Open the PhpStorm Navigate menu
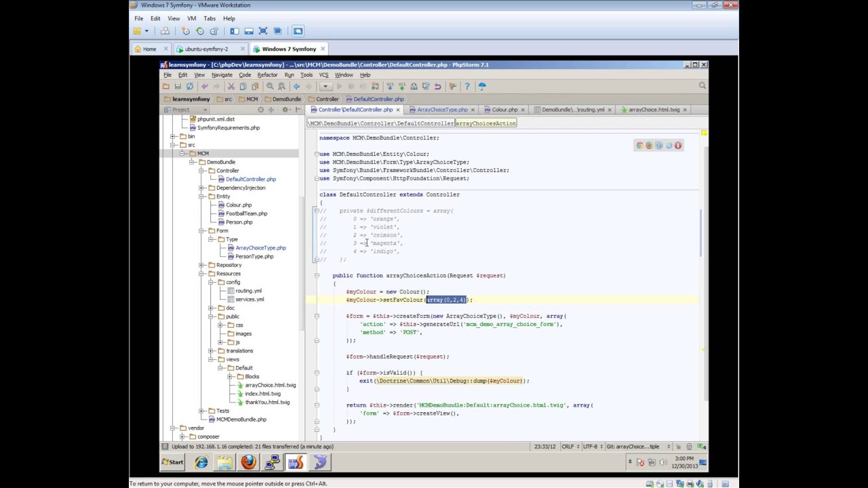 coord(222,75)
